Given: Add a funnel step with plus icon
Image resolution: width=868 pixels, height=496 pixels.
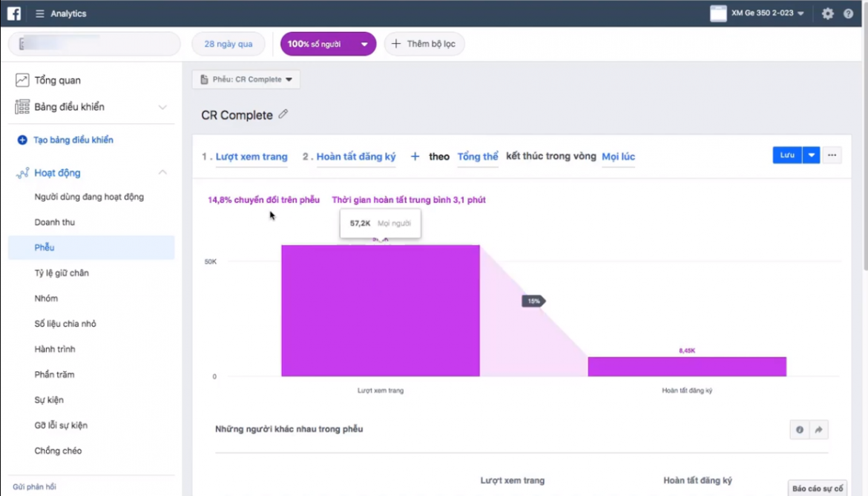Looking at the screenshot, I should (415, 157).
